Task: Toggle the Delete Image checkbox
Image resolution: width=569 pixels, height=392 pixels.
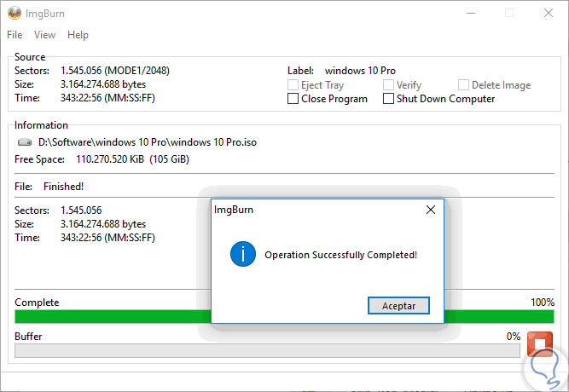Action: tap(463, 85)
